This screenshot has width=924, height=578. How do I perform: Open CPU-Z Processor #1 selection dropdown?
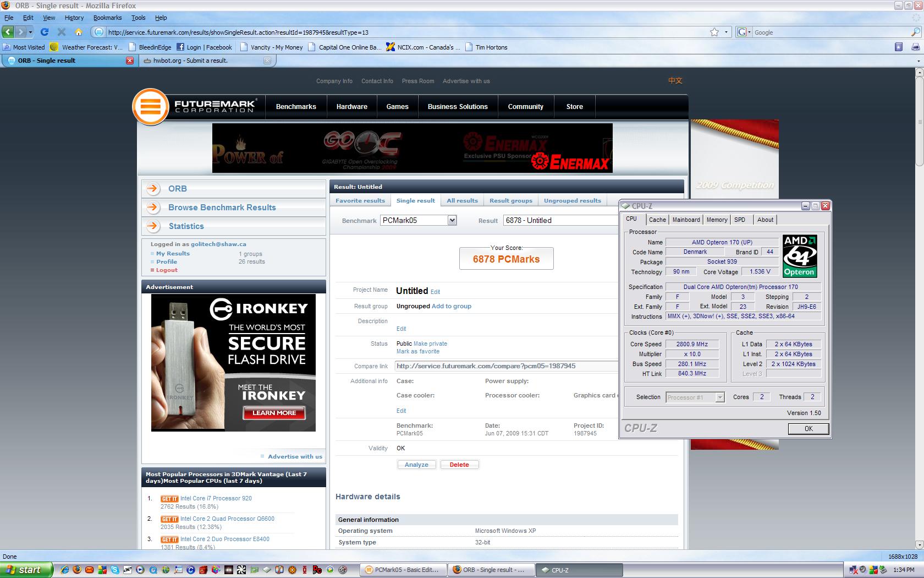click(x=695, y=397)
